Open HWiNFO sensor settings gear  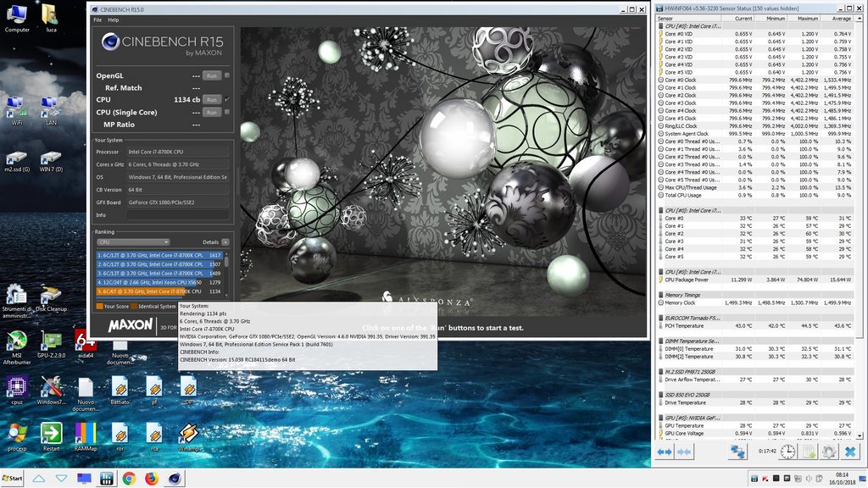click(x=829, y=452)
